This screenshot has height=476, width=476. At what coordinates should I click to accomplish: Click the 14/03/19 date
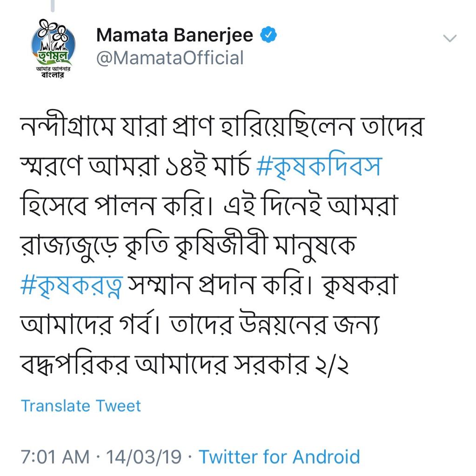[x=143, y=457]
